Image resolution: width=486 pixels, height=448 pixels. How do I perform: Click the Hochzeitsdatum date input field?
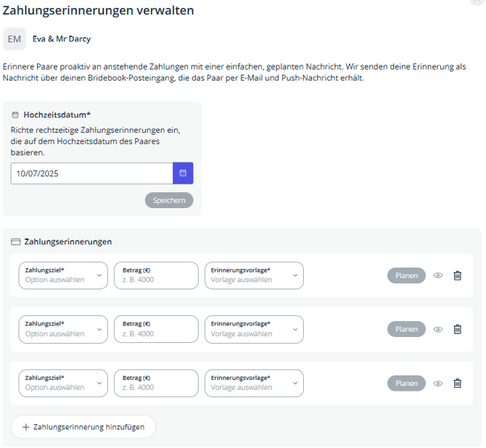tap(91, 173)
